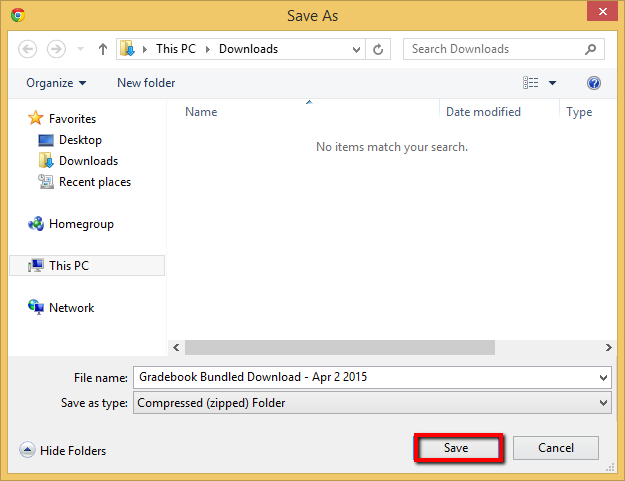This screenshot has width=625, height=481.
Task: Click the Favorites star icon
Action: point(35,118)
